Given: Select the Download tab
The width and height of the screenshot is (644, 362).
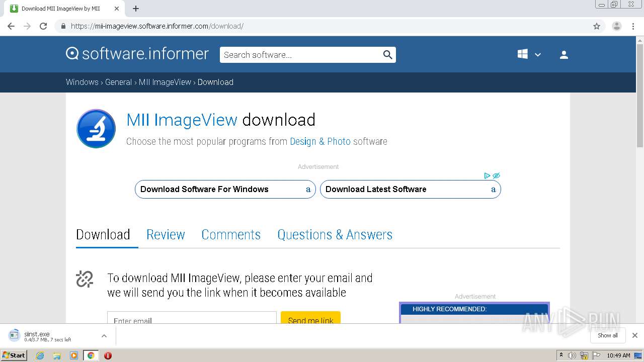Looking at the screenshot, I should pos(103,235).
